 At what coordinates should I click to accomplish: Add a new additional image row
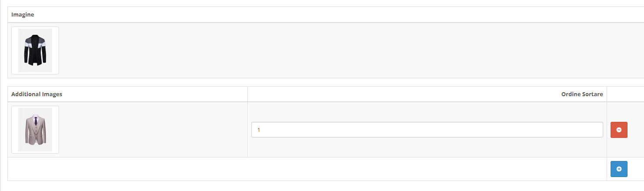[619, 169]
